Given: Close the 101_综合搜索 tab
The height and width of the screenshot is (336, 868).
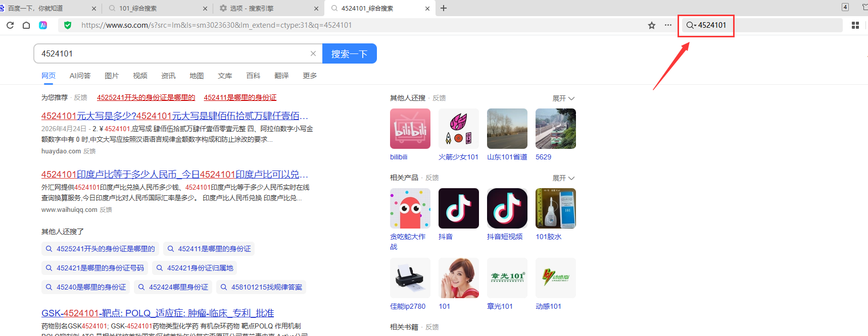Looking at the screenshot, I should [205, 9].
